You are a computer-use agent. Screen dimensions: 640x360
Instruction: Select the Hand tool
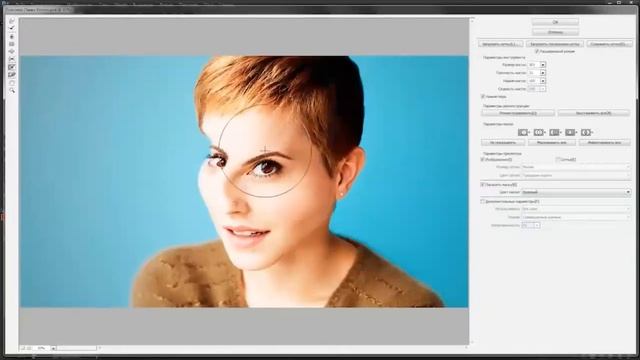click(12, 82)
